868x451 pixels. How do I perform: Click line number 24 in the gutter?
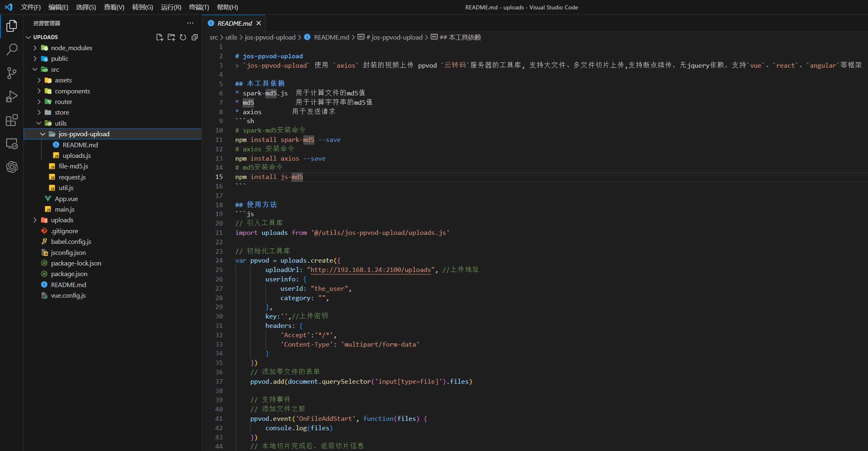coord(219,260)
